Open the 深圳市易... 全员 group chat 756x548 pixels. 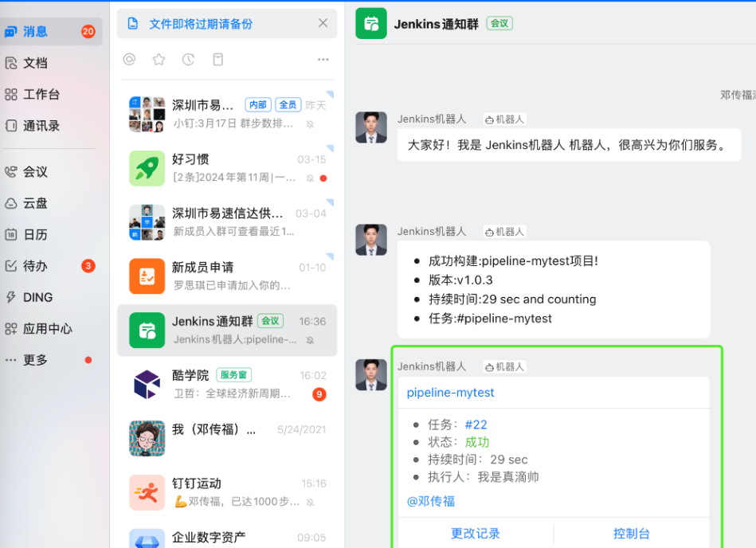[x=227, y=114]
